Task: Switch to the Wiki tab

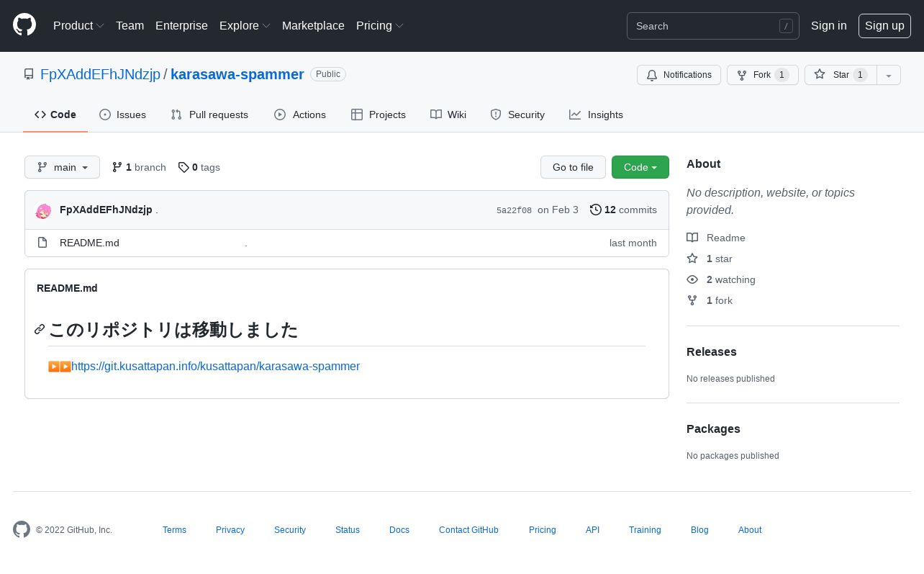Action: click(448, 115)
